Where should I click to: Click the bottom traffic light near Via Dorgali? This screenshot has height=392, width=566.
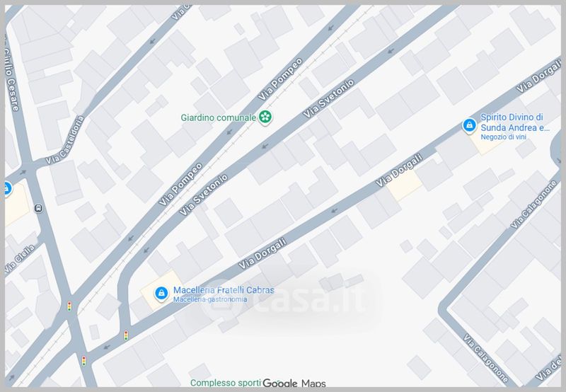coord(83,361)
